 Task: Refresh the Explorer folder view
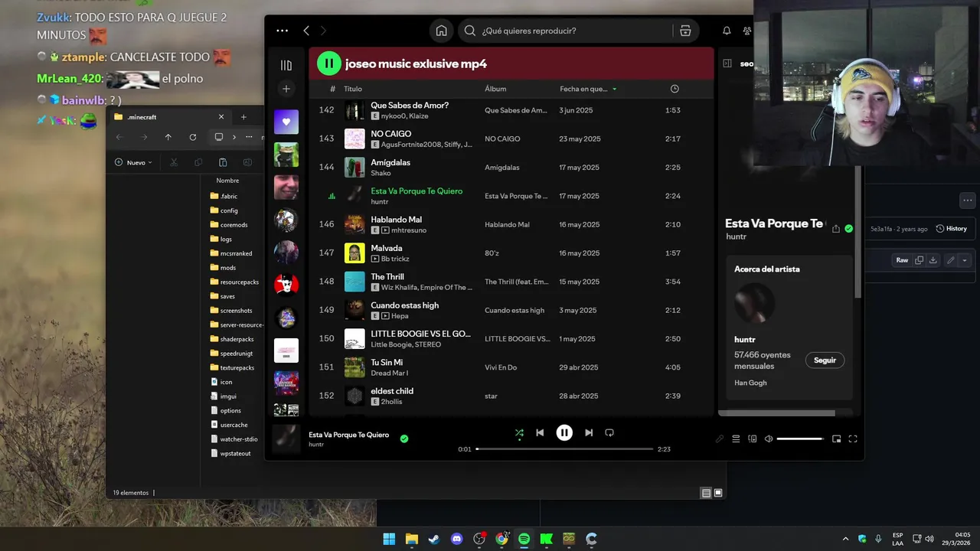click(x=192, y=137)
